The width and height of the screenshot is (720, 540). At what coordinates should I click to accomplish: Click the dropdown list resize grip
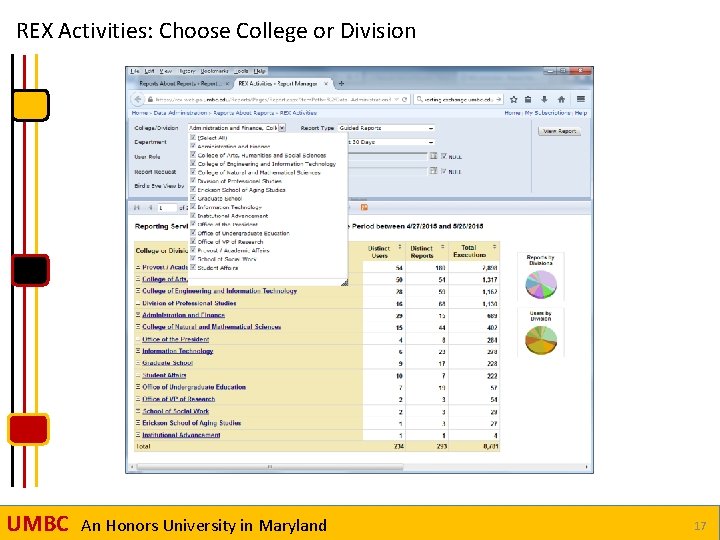point(344,283)
